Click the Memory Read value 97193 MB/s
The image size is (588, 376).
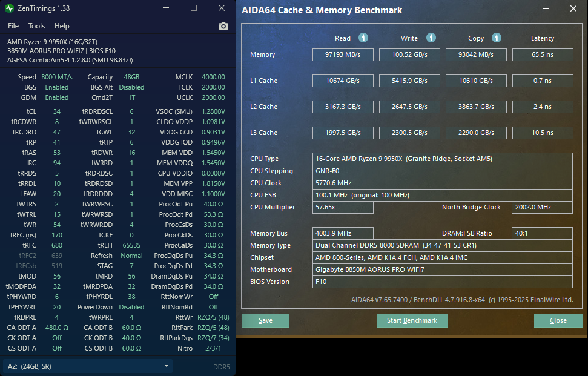[x=343, y=54]
